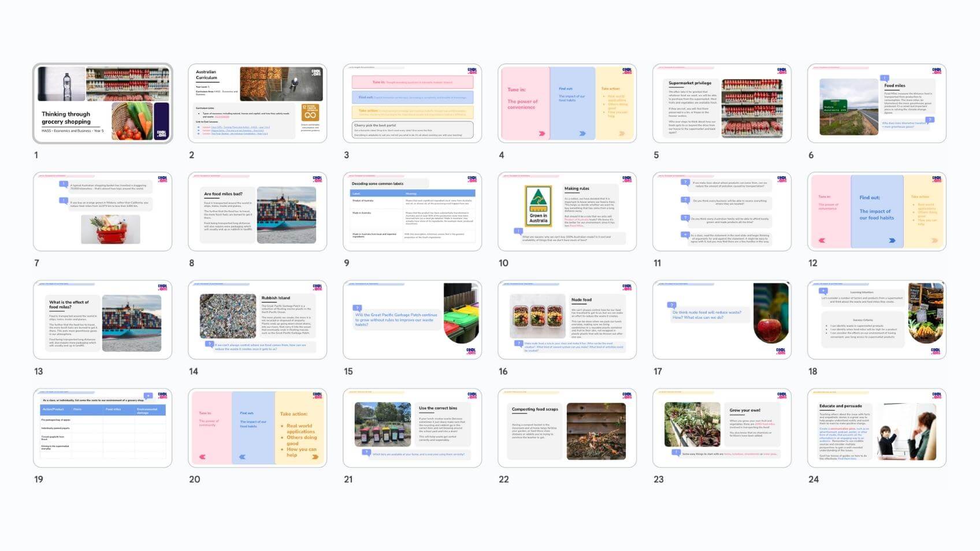Select the Tune in panel on slide 4
980x551 pixels.
524,103
